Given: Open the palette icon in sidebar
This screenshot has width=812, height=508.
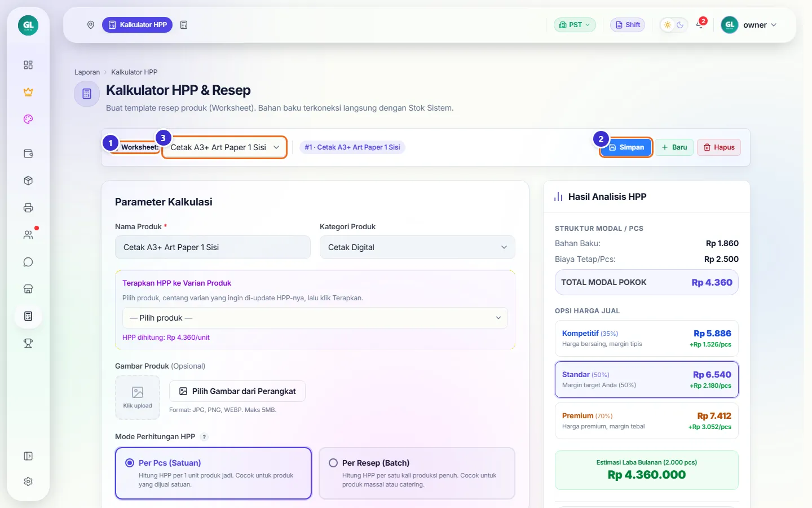Looking at the screenshot, I should [x=28, y=119].
